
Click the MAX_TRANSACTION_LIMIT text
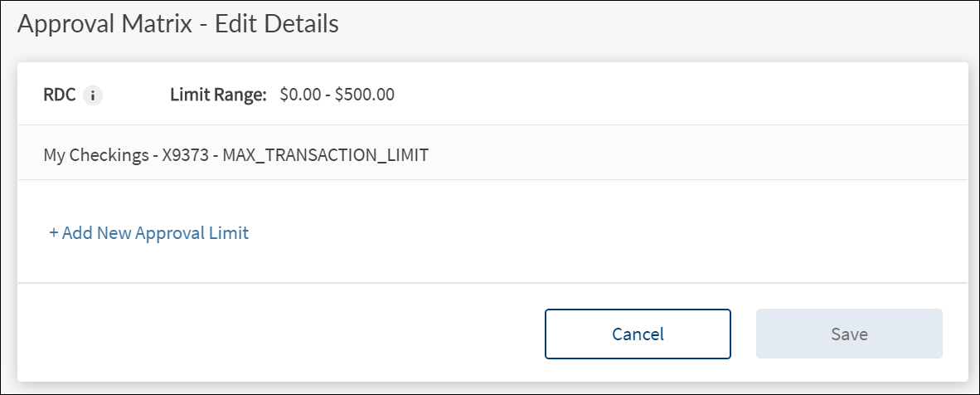[326, 154]
